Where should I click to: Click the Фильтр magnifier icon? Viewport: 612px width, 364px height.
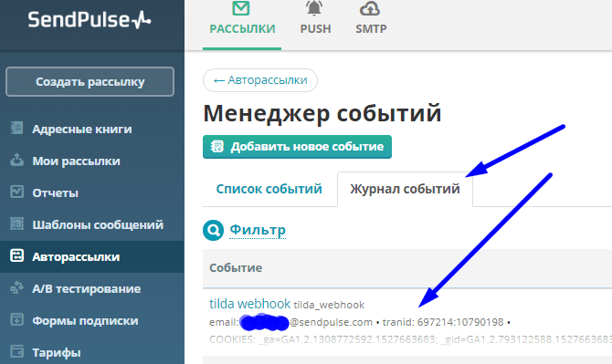213,230
